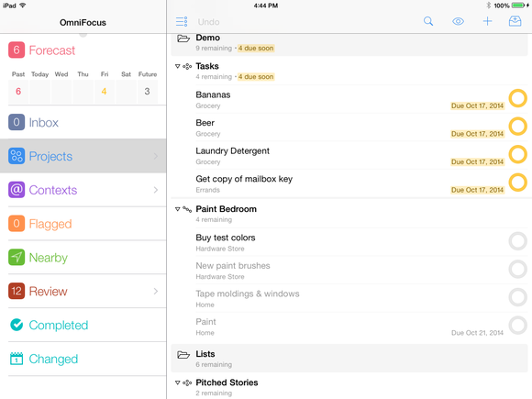Tap the Tasks 4 due soon badge
This screenshot has width=532, height=399.
(x=256, y=77)
